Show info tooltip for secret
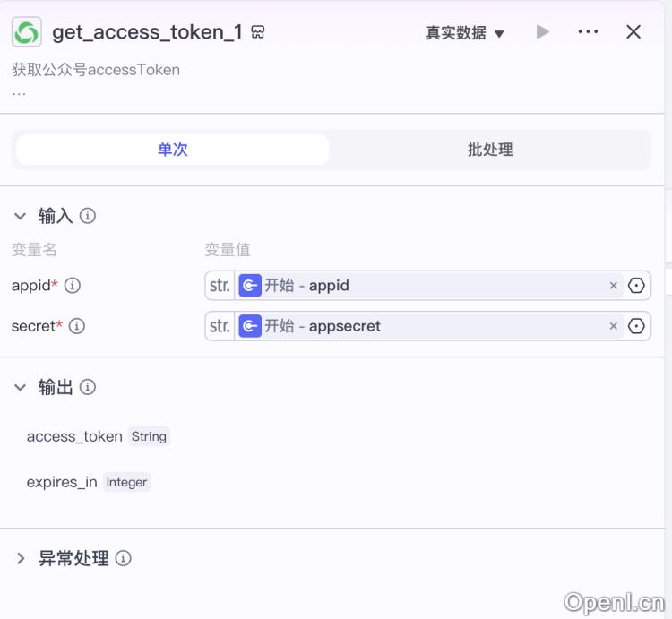 pos(77,326)
